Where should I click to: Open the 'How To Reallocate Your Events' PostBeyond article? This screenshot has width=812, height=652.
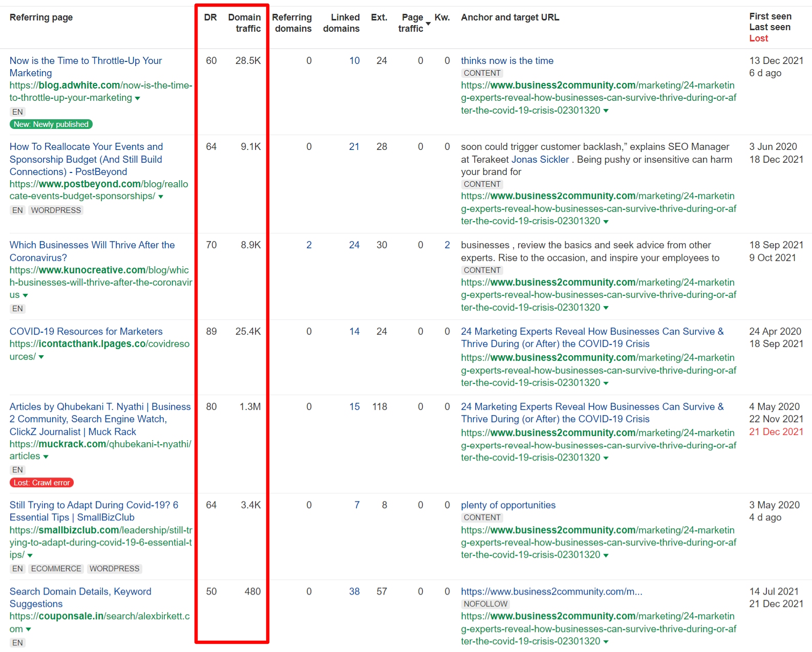[87, 159]
